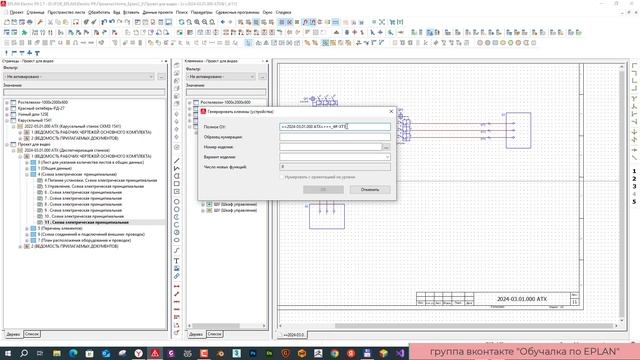Screen dimensions: 640x360
Task: Switch to Список tab in Terminals navigator
Action: point(214,334)
